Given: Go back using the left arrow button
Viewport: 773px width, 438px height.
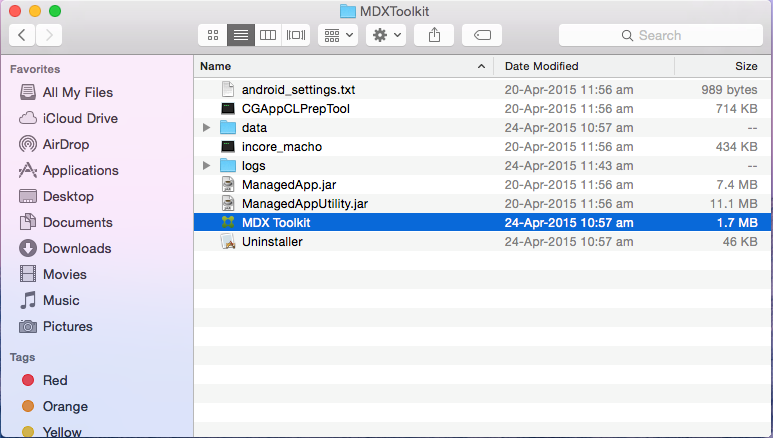Looking at the screenshot, I should (x=22, y=35).
